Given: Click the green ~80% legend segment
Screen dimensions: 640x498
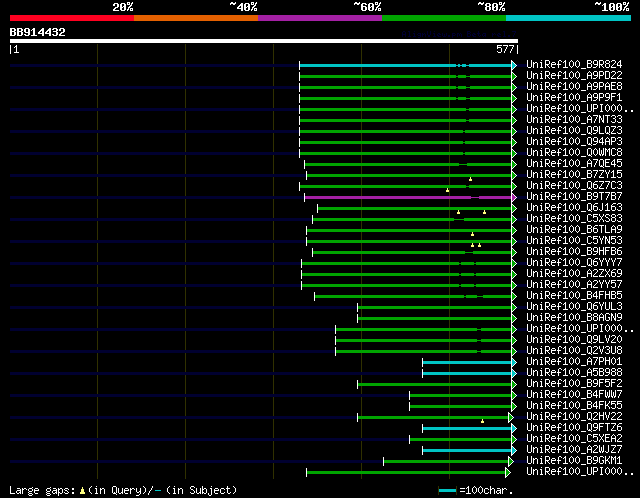Looking at the screenshot, I should tap(444, 18).
